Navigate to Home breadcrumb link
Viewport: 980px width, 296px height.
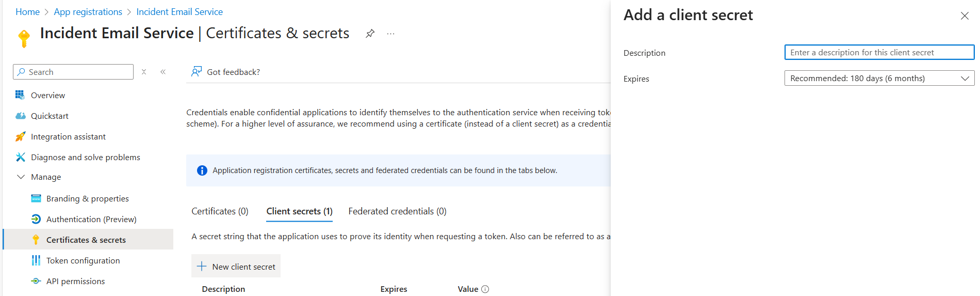27,12
